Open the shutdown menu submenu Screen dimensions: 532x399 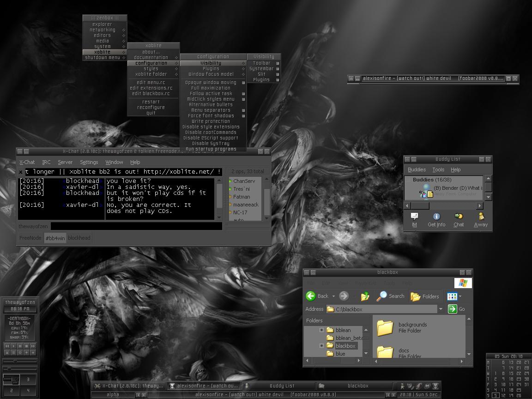[x=105, y=57]
